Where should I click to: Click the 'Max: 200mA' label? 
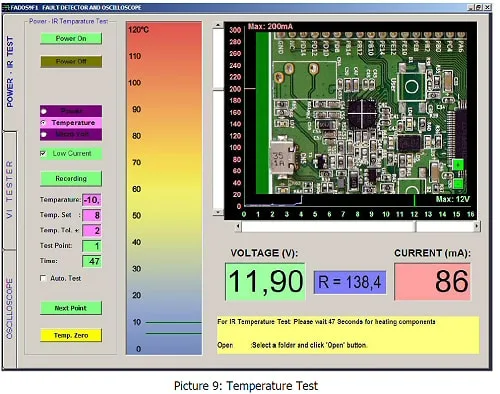pos(270,26)
